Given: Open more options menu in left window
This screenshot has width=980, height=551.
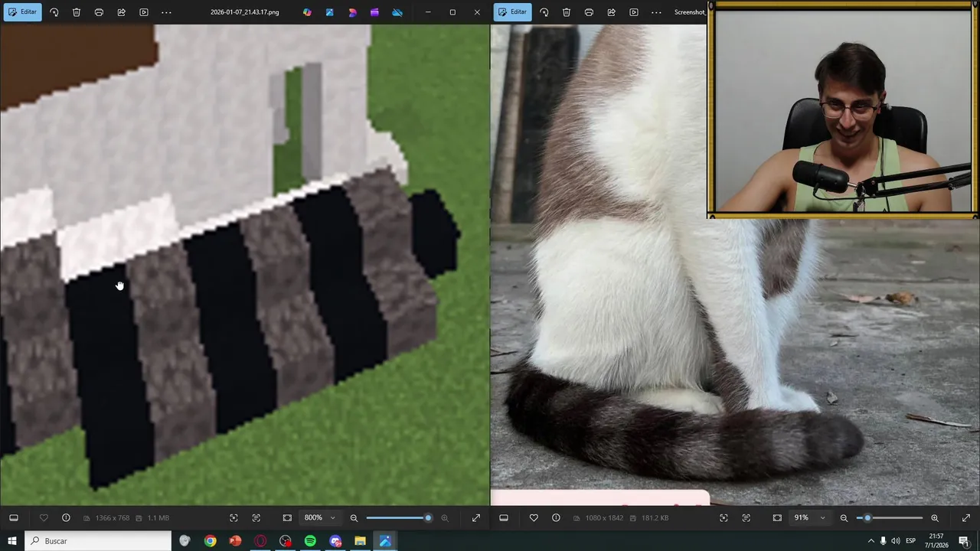Looking at the screenshot, I should pyautogui.click(x=166, y=12).
